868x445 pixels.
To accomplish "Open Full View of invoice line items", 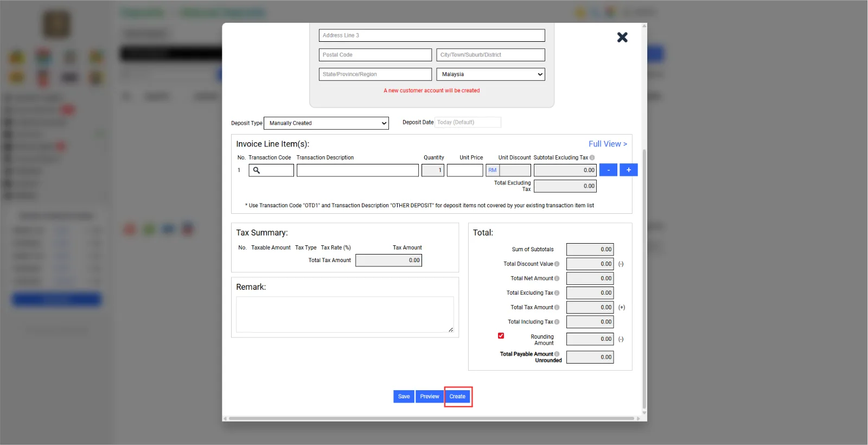I will 608,144.
